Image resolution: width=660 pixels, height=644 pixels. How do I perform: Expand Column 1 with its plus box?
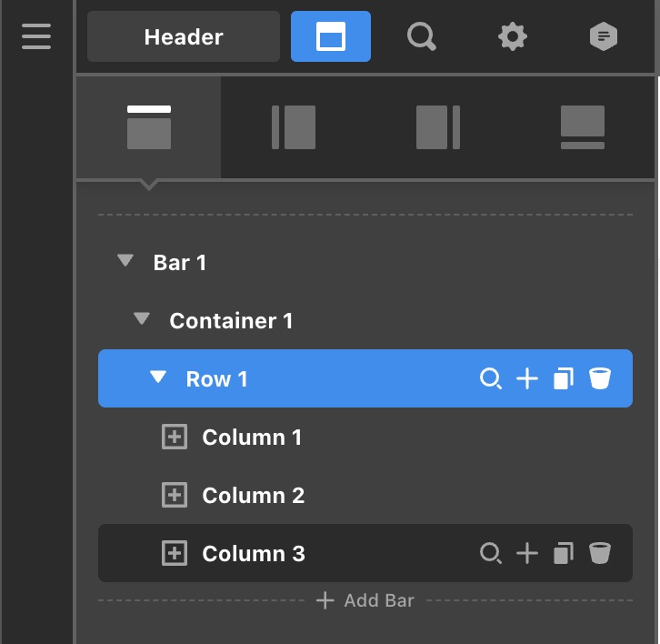174,438
